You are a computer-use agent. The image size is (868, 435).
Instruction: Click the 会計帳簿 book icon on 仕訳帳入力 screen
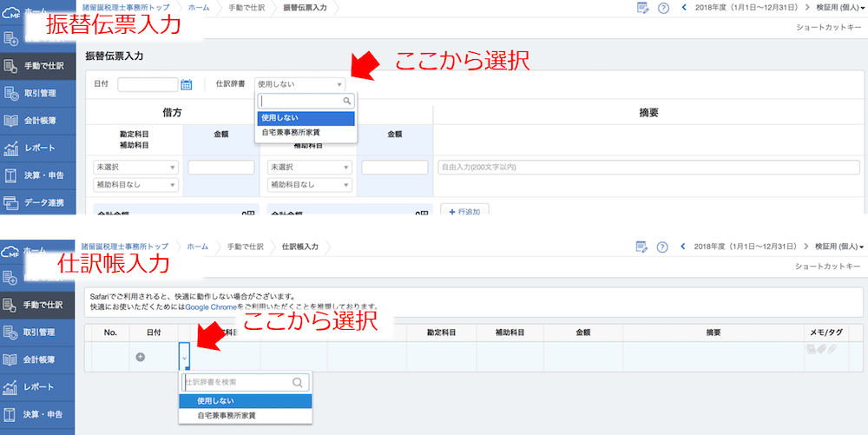click(x=10, y=359)
